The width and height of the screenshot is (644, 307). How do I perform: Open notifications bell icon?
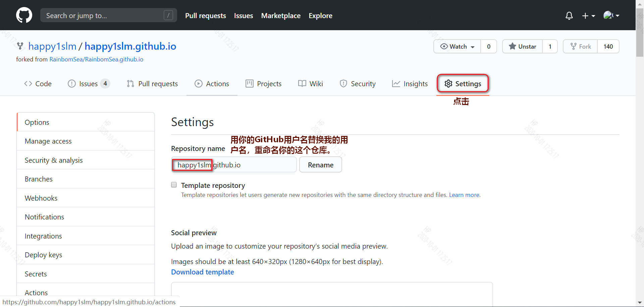pos(569,16)
